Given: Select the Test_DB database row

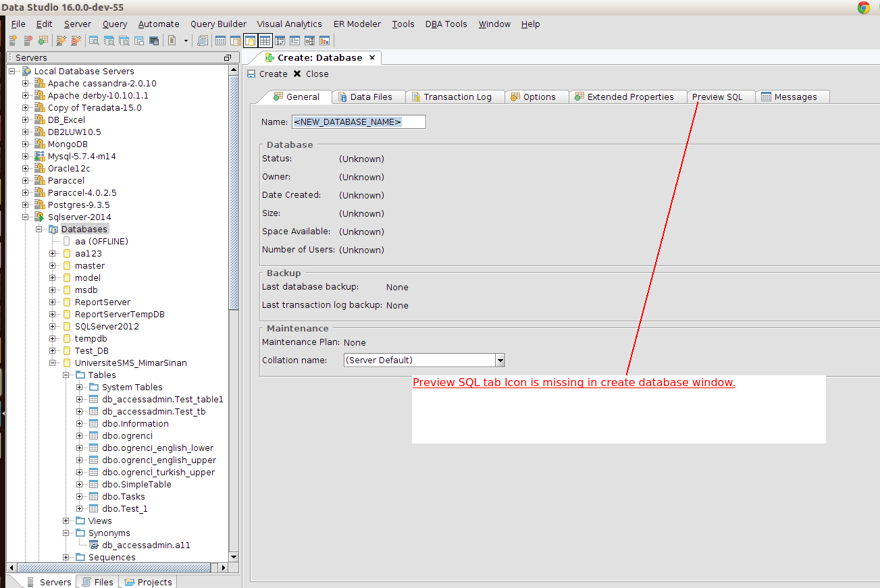Looking at the screenshot, I should (x=92, y=350).
